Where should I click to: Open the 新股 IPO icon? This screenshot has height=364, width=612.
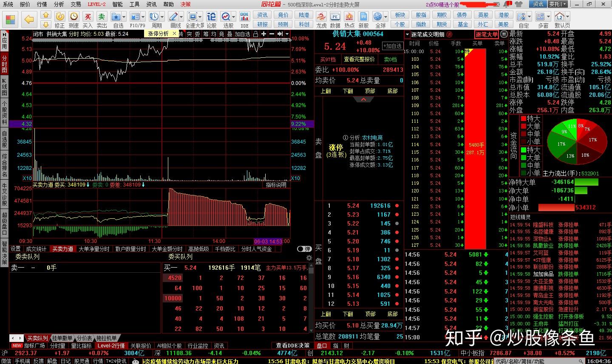363,17
